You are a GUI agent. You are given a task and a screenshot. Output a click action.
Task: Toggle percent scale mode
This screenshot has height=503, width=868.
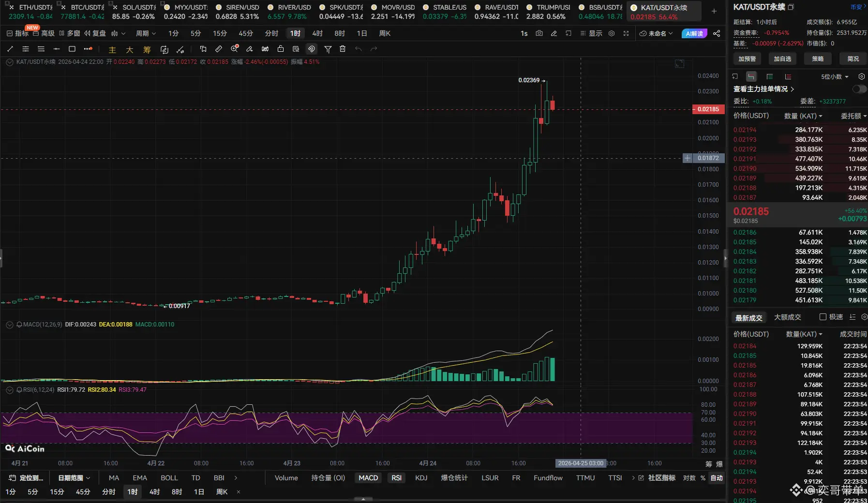coord(703,478)
